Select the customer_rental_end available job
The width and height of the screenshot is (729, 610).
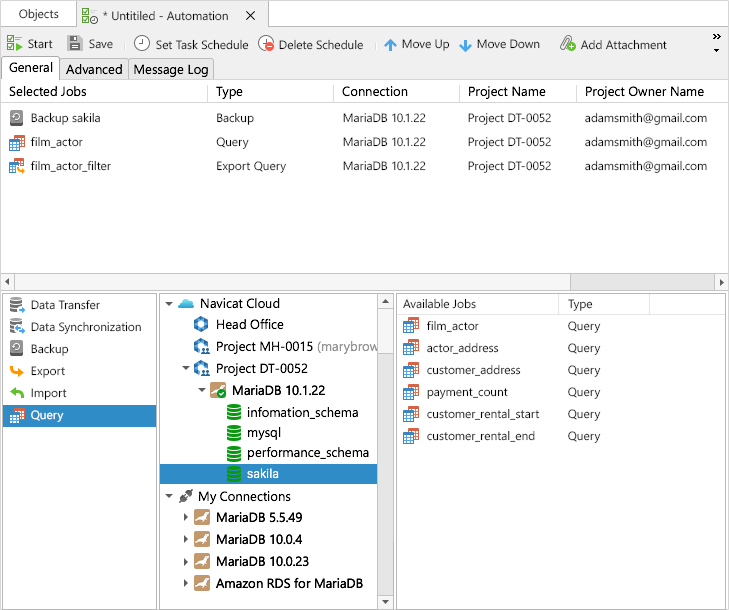pos(560,436)
